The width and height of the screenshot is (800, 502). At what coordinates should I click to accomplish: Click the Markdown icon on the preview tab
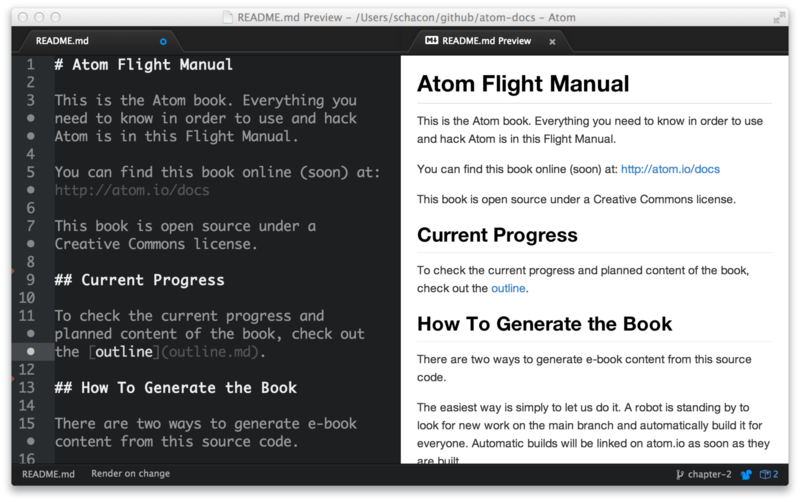tap(431, 41)
